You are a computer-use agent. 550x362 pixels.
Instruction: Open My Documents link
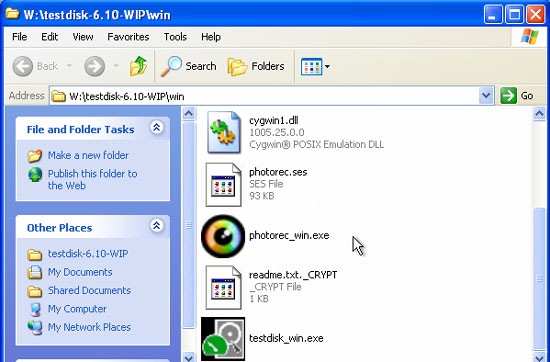(x=80, y=272)
